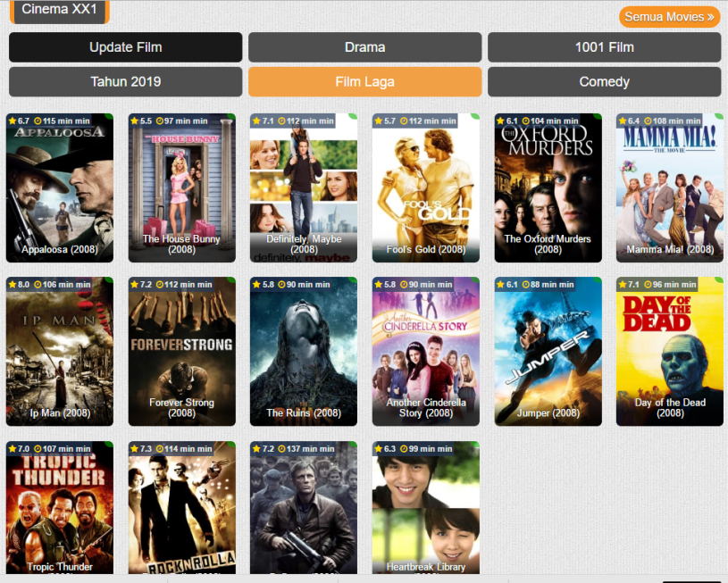Open Definitely, Maybe (2008) poster
This screenshot has height=583, width=728.
[304, 188]
